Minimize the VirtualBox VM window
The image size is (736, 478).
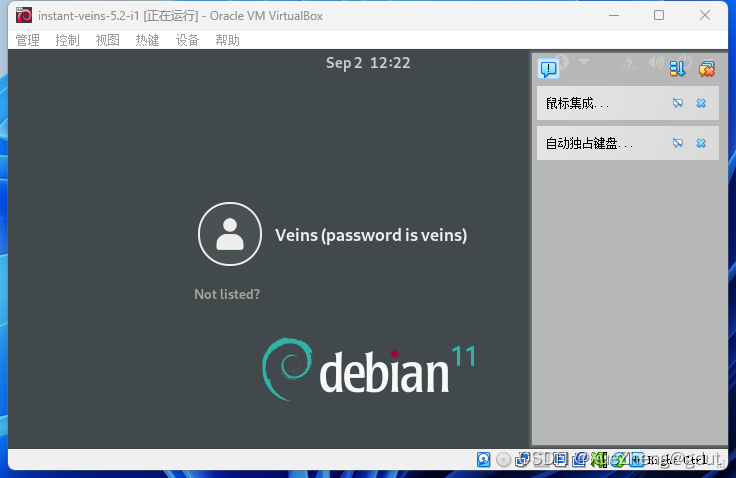coord(613,15)
